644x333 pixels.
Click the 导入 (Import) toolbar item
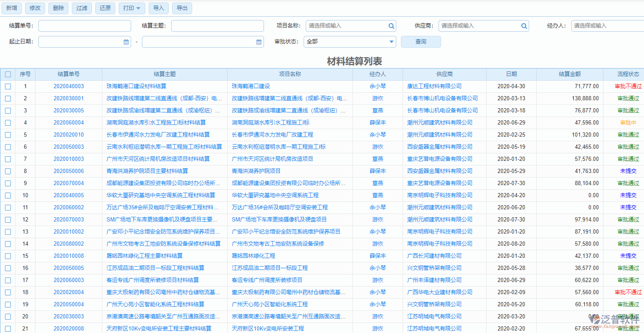pyautogui.click(x=158, y=8)
